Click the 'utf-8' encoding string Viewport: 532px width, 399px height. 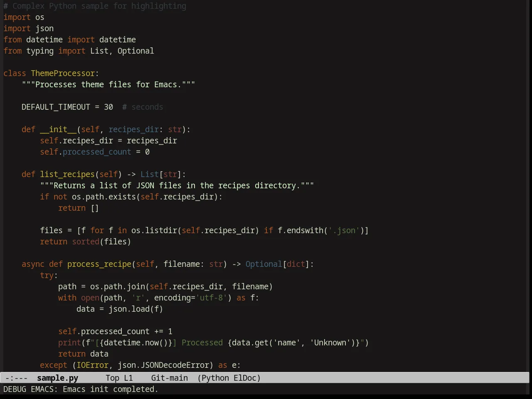click(211, 298)
